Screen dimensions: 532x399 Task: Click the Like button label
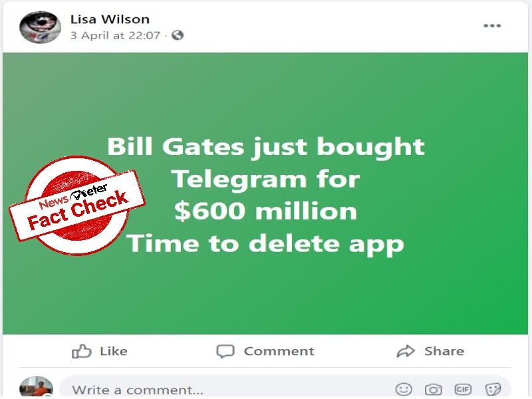[114, 351]
